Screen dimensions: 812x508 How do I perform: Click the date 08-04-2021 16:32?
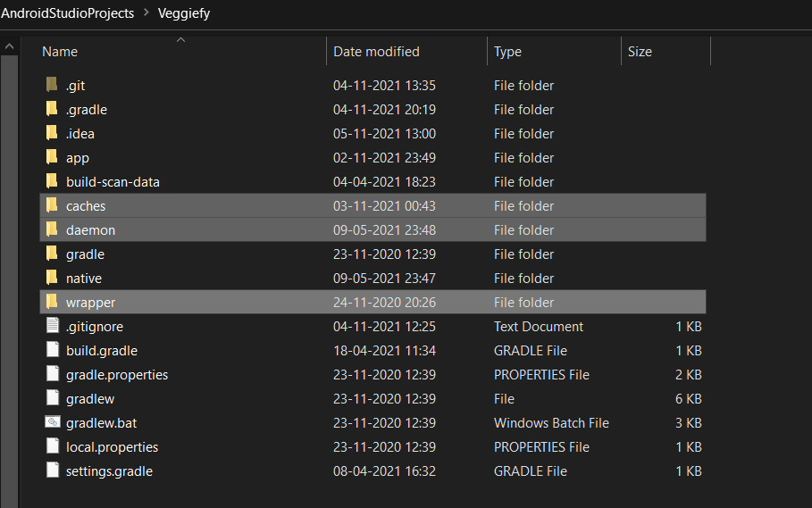coord(384,471)
